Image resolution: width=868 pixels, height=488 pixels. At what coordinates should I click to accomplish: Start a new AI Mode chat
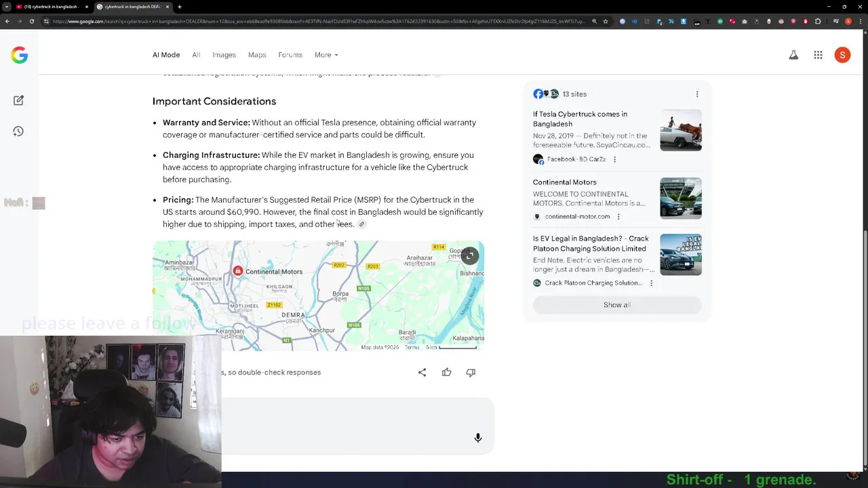click(x=18, y=100)
